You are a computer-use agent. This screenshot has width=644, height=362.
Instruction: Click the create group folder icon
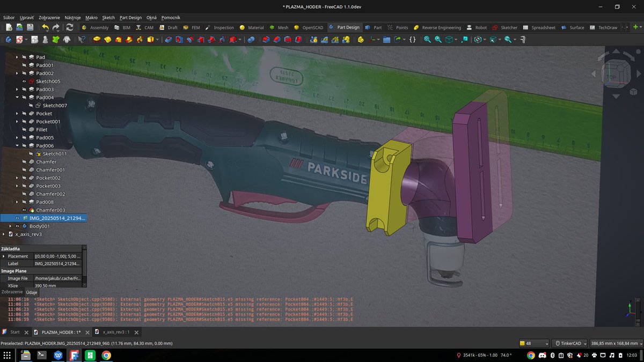coord(386,40)
